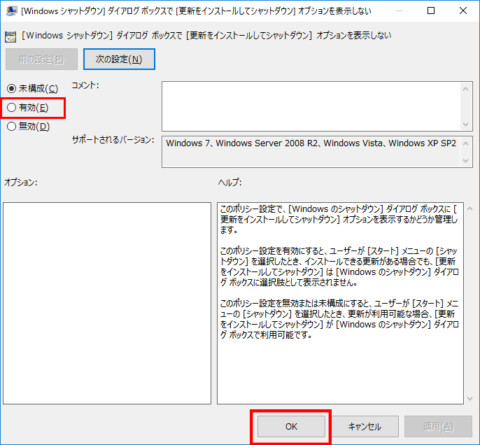Click the policy icon in title bar
Viewport: 480px width, 445px height.
pyautogui.click(x=12, y=11)
